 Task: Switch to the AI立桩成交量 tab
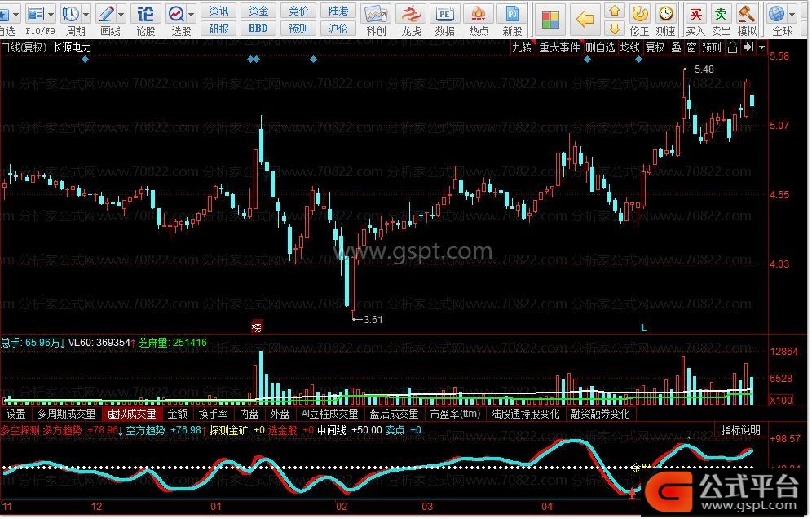[x=330, y=414]
